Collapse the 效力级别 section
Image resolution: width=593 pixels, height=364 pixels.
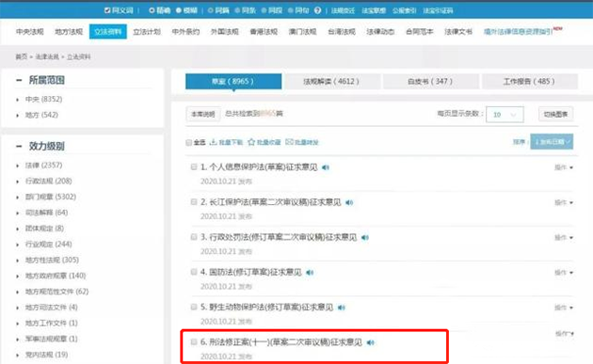[x=19, y=147]
